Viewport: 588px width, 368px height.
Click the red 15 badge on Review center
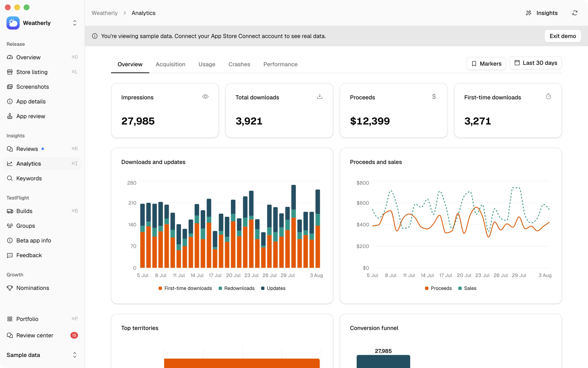(x=74, y=335)
